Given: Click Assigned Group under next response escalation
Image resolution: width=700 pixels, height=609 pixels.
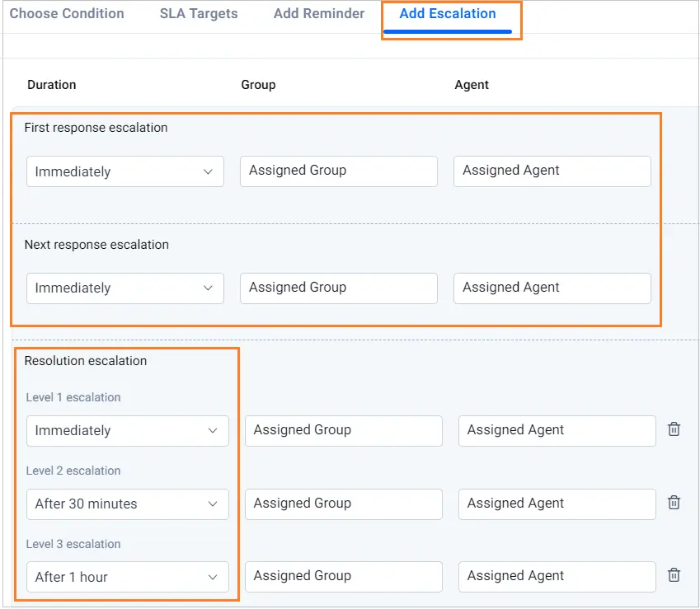Looking at the screenshot, I should [x=338, y=288].
